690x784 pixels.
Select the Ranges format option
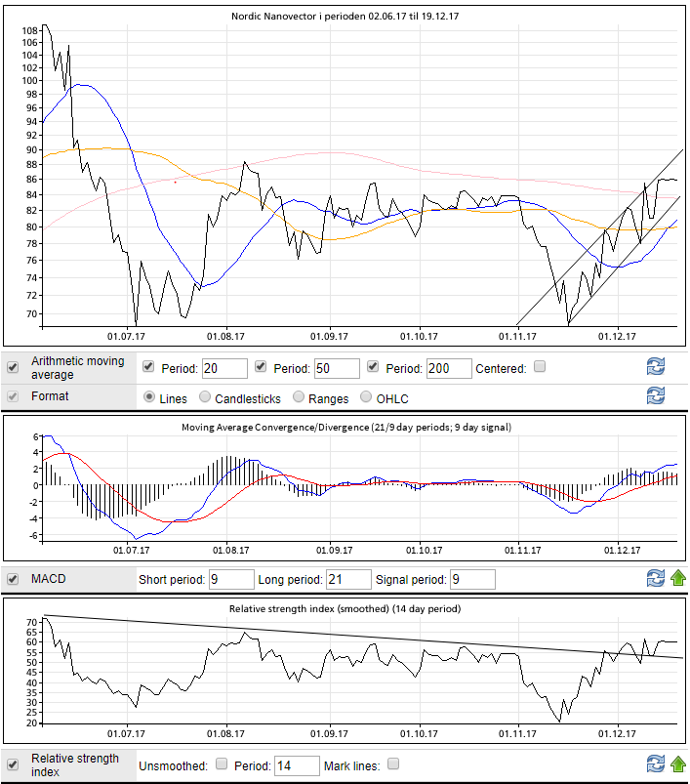click(x=299, y=397)
